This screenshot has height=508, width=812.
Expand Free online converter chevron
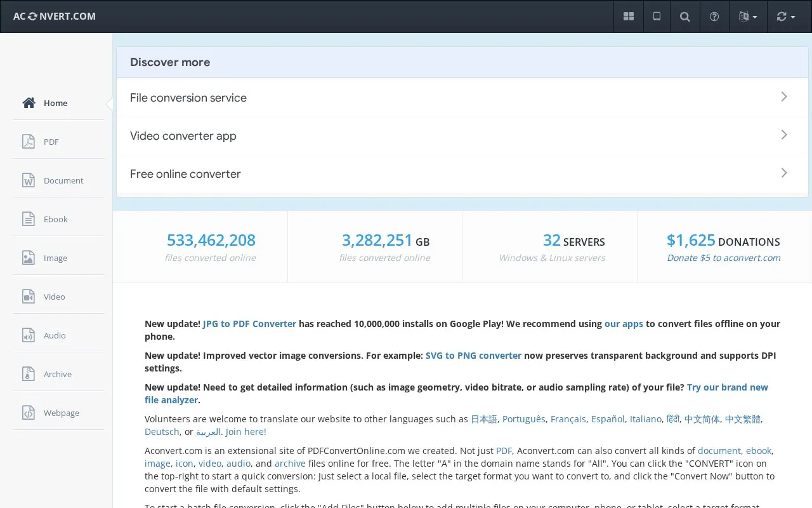pyautogui.click(x=784, y=173)
